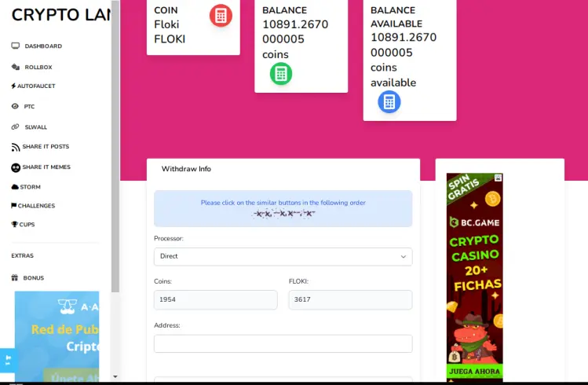Click the SLWALL link chain icon
This screenshot has width=588, height=385.
click(15, 126)
